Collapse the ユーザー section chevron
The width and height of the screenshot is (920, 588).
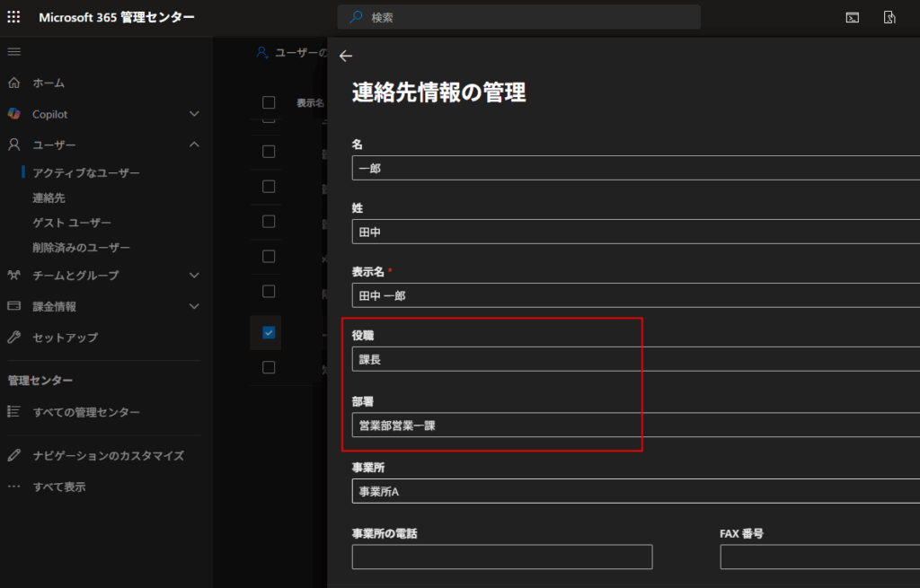pyautogui.click(x=194, y=145)
